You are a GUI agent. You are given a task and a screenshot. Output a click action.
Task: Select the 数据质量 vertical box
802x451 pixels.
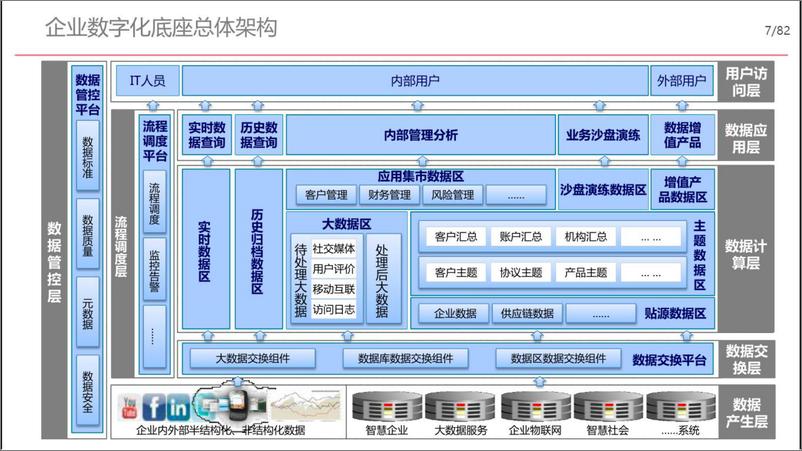[x=87, y=234]
